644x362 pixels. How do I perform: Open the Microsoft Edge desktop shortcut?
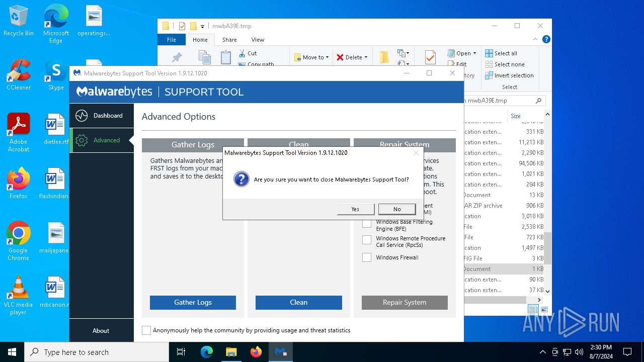tap(56, 24)
